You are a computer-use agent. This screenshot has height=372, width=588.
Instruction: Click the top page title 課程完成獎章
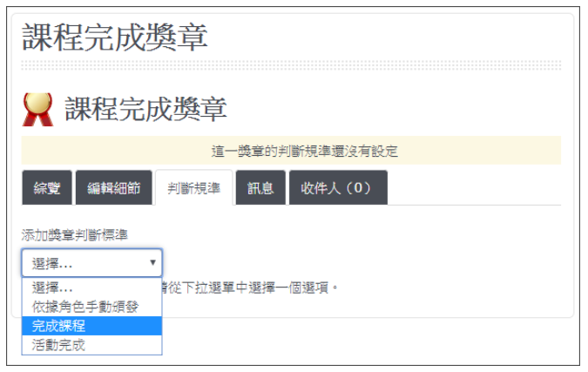[115, 38]
